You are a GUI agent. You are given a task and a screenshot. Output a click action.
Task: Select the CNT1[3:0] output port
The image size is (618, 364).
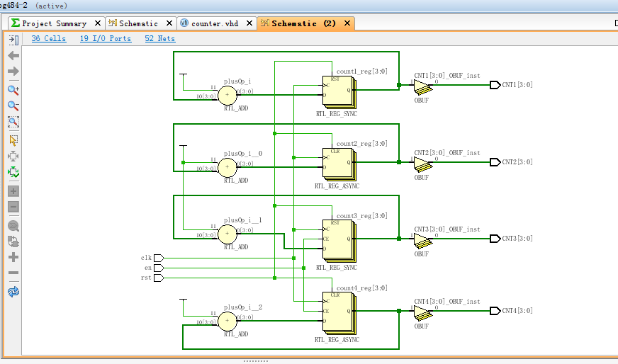[495, 85]
